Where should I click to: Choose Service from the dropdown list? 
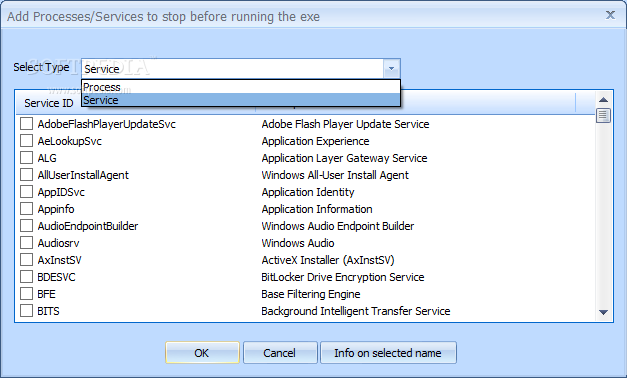click(240, 100)
